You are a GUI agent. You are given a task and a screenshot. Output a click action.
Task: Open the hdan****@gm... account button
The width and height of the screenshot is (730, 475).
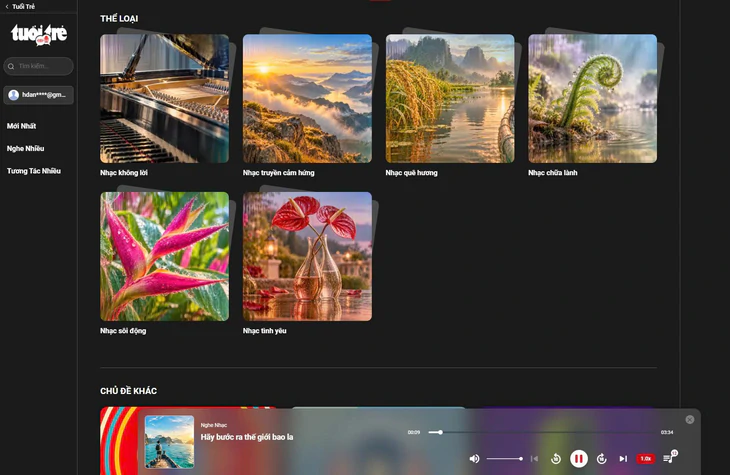tap(38, 95)
